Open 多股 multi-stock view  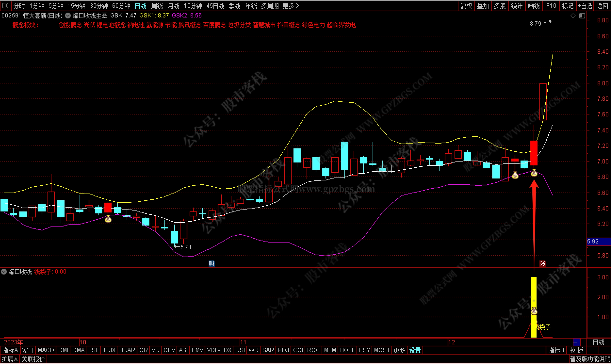pyautogui.click(x=500, y=6)
